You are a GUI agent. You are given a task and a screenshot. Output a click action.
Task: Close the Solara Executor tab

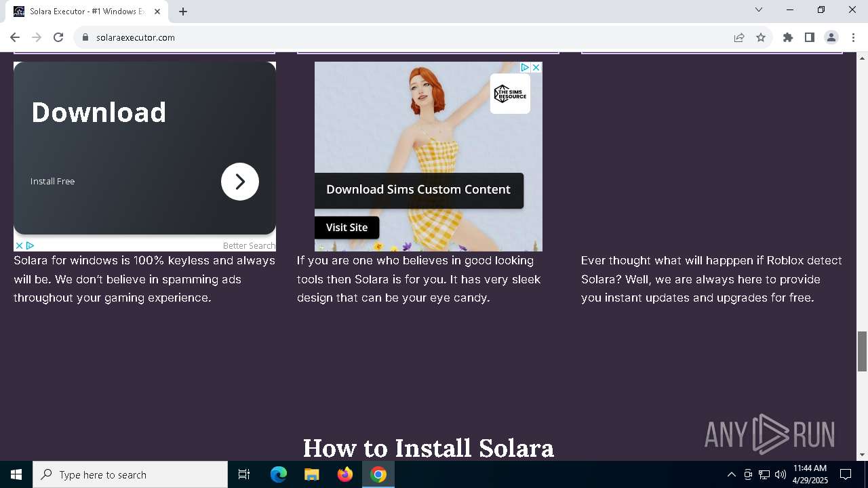[x=158, y=12]
